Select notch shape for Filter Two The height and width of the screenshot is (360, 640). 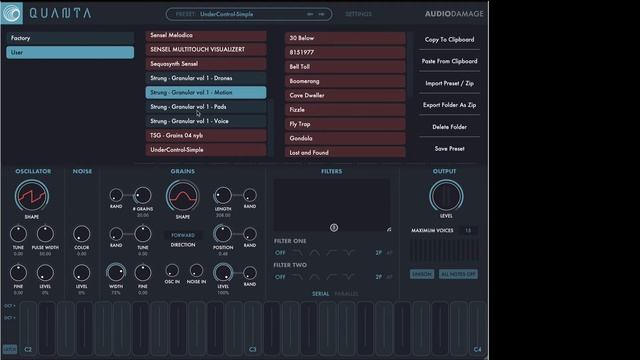pos(349,277)
